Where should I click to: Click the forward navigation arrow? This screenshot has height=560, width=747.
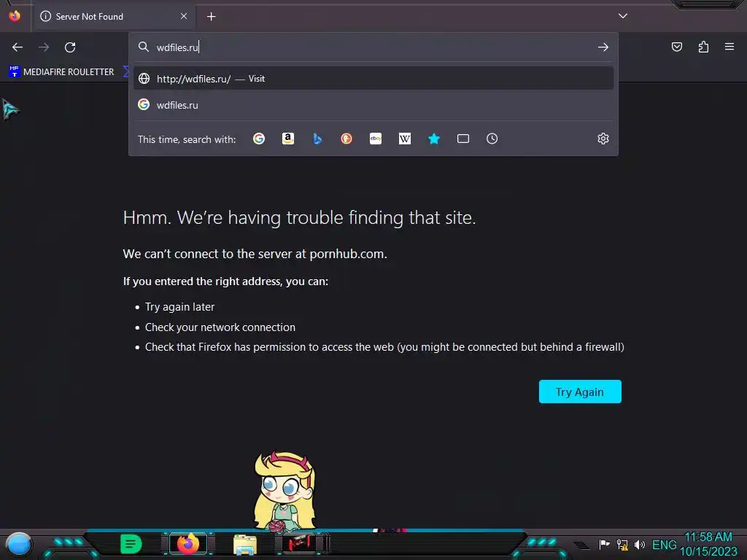pyautogui.click(x=44, y=47)
